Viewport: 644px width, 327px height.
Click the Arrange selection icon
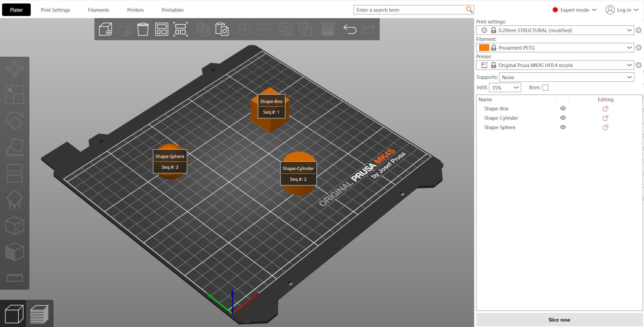pyautogui.click(x=181, y=29)
